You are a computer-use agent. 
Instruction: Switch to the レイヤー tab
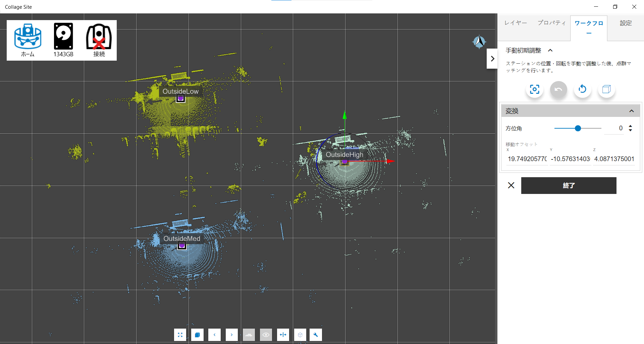[516, 23]
